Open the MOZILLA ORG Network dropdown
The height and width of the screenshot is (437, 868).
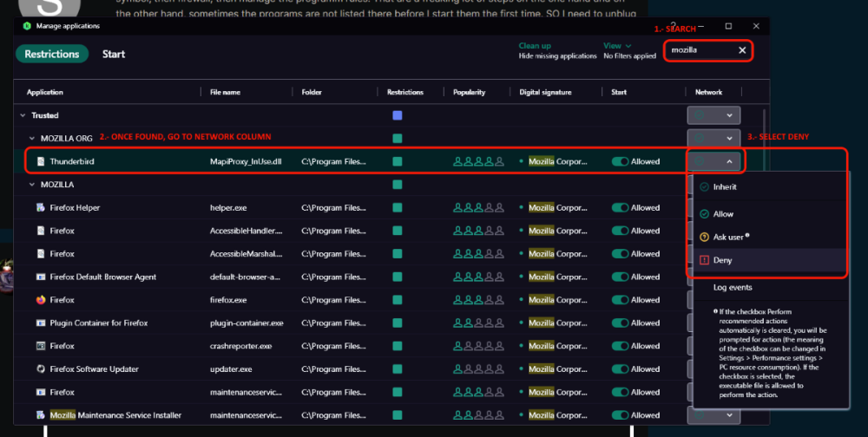click(713, 138)
